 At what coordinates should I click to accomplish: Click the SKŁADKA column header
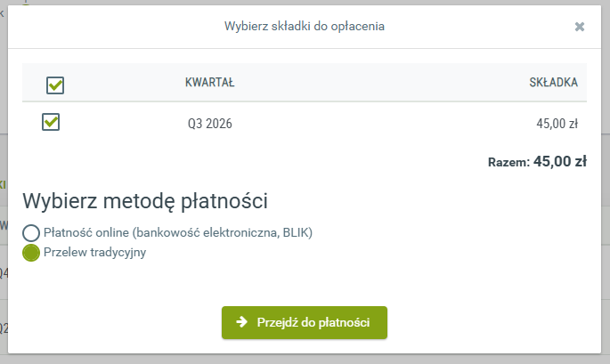(x=553, y=83)
